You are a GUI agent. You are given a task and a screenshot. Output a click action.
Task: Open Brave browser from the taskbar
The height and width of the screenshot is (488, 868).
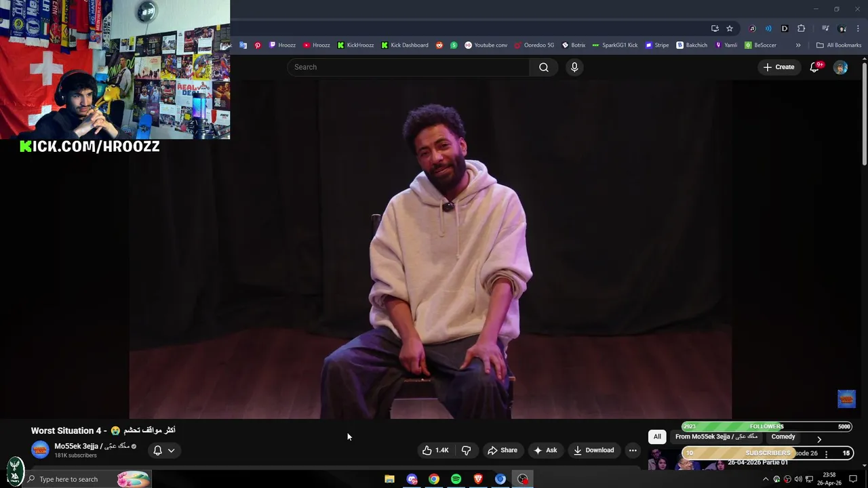point(478,479)
